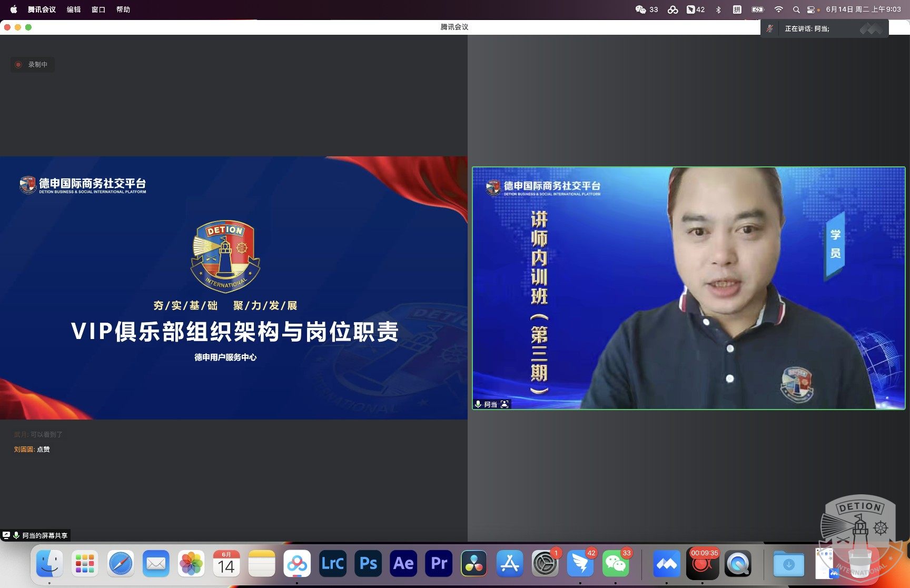
Task: Open Spotlight search in menu bar
Action: [x=796, y=9]
